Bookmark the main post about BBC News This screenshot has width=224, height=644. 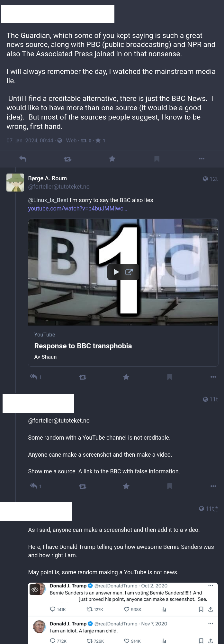[x=157, y=159]
